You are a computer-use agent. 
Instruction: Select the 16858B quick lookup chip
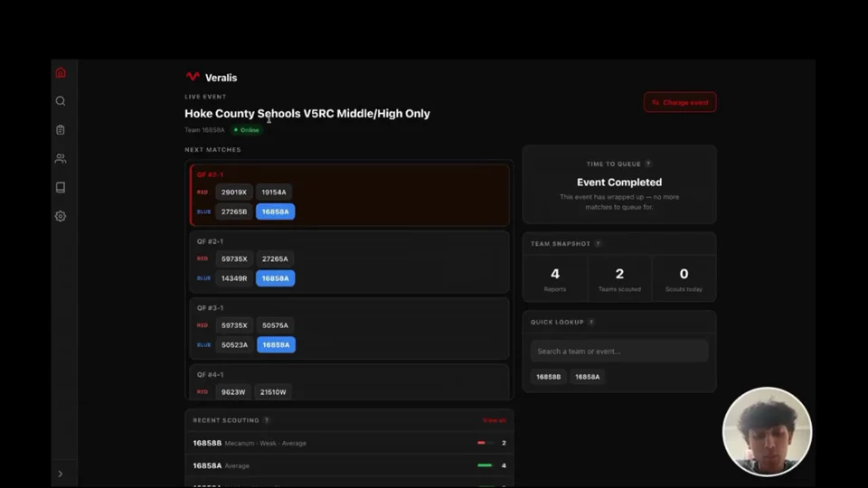click(548, 377)
